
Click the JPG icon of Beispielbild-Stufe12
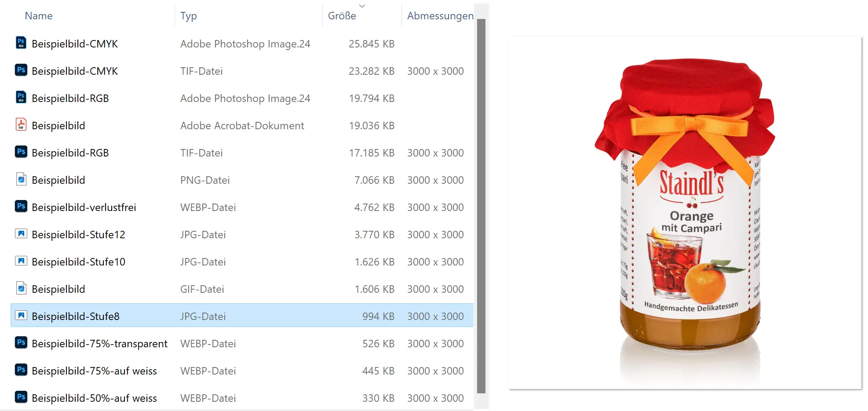click(x=21, y=234)
